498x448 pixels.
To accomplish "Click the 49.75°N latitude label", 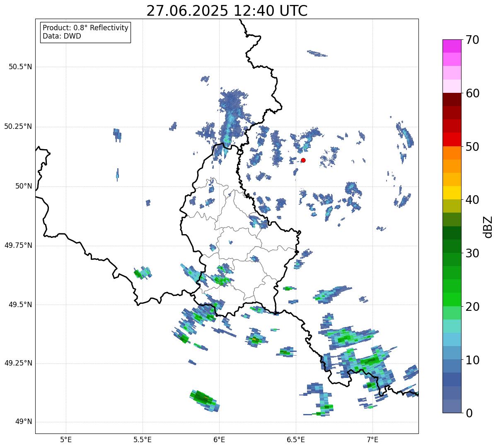I will click(18, 245).
